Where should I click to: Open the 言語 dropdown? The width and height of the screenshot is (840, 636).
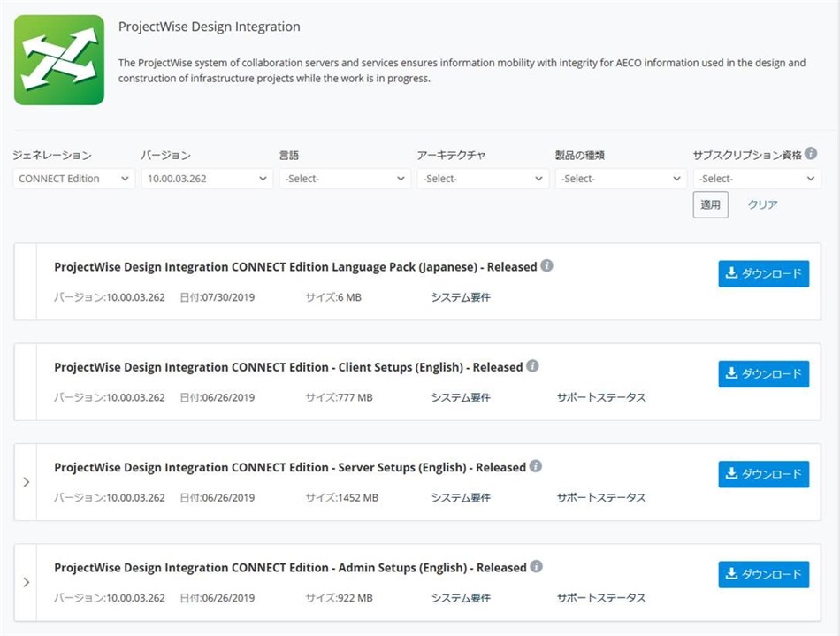(x=344, y=178)
